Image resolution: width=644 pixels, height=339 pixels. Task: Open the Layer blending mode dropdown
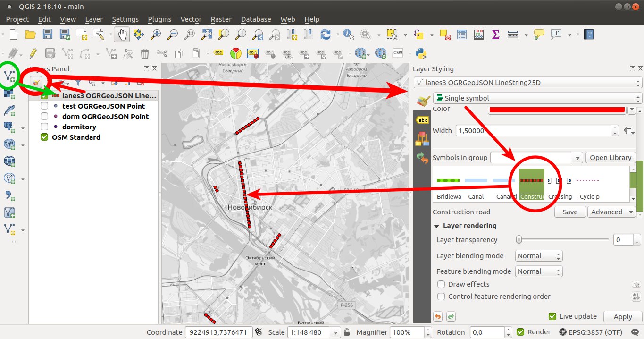[539, 256]
